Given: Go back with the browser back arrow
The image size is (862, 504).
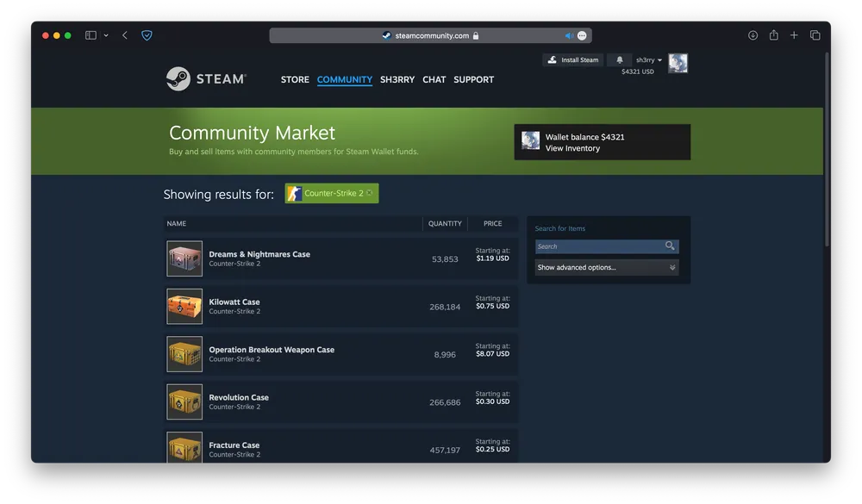Looking at the screenshot, I should point(125,35).
